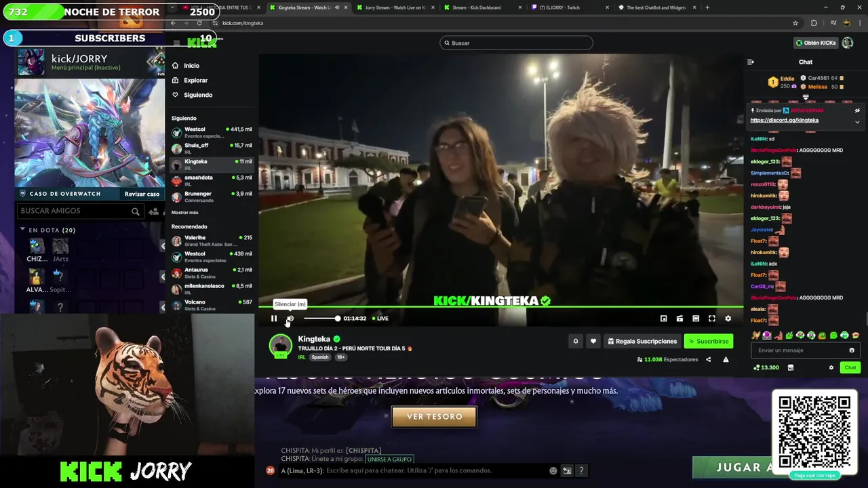The width and height of the screenshot is (868, 488).
Task: Open the emoji picker in Kick chat
Action: tap(852, 350)
